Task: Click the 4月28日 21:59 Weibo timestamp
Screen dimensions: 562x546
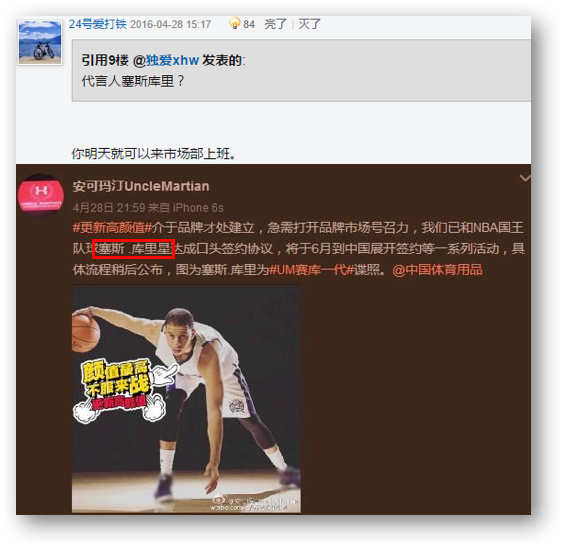Action: click(109, 208)
